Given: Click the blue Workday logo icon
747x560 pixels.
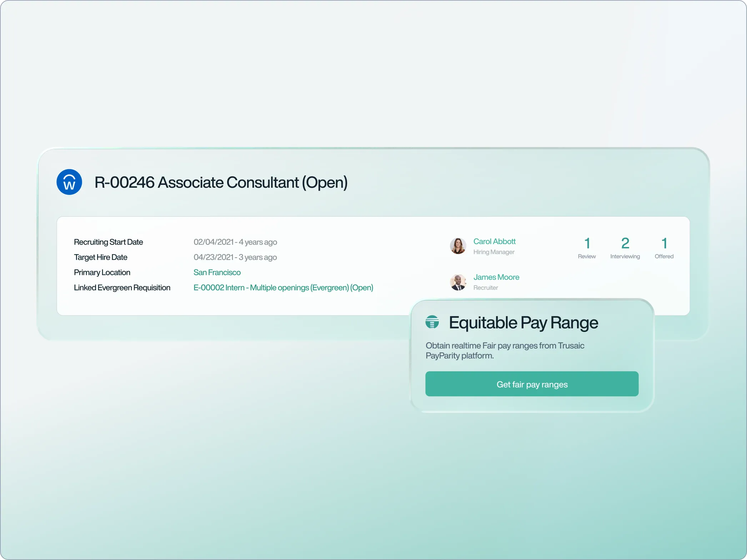Looking at the screenshot, I should (69, 182).
